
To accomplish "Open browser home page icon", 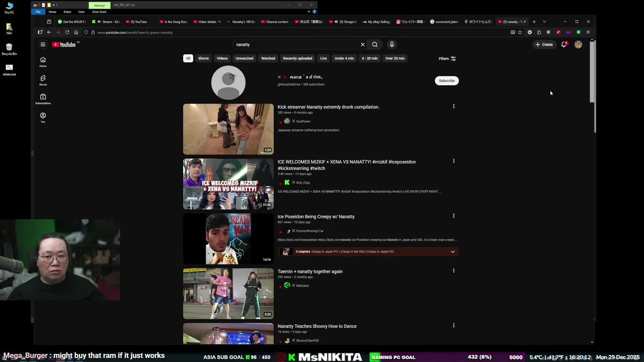I will pos(76,32).
